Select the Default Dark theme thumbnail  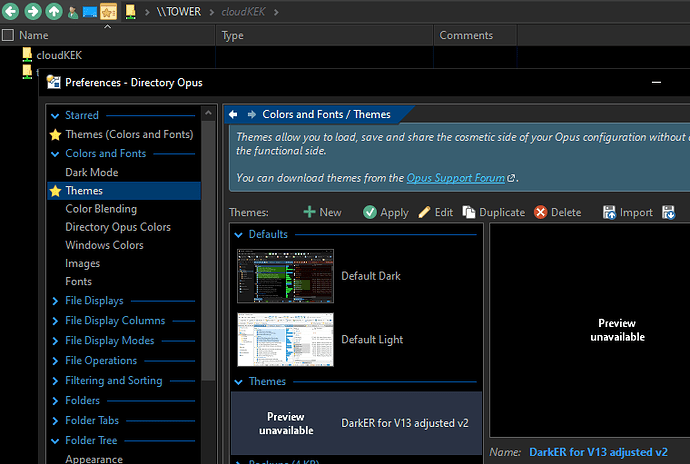(285, 276)
